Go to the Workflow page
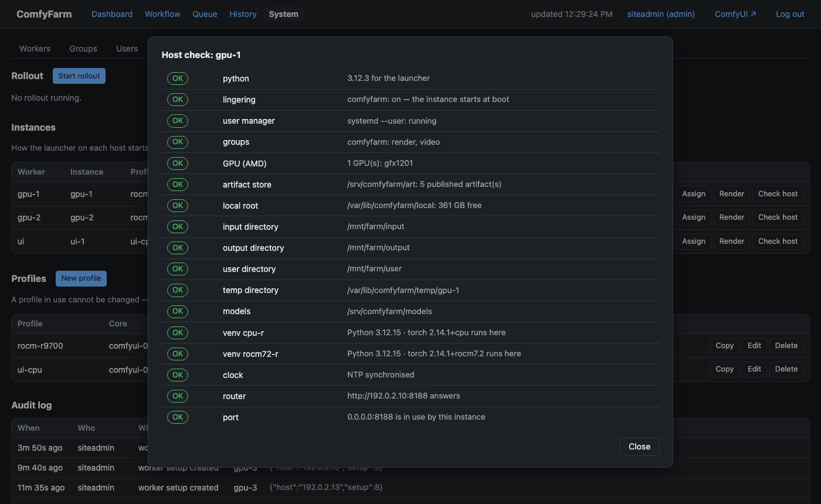Image resolution: width=821 pixels, height=504 pixels. click(162, 14)
